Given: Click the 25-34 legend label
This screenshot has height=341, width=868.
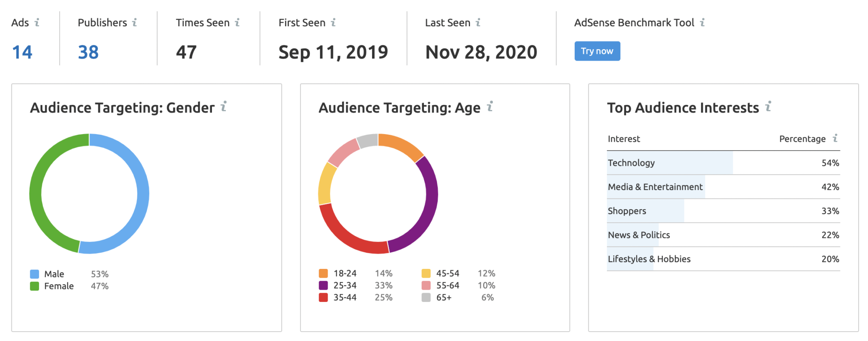Looking at the screenshot, I should [345, 285].
